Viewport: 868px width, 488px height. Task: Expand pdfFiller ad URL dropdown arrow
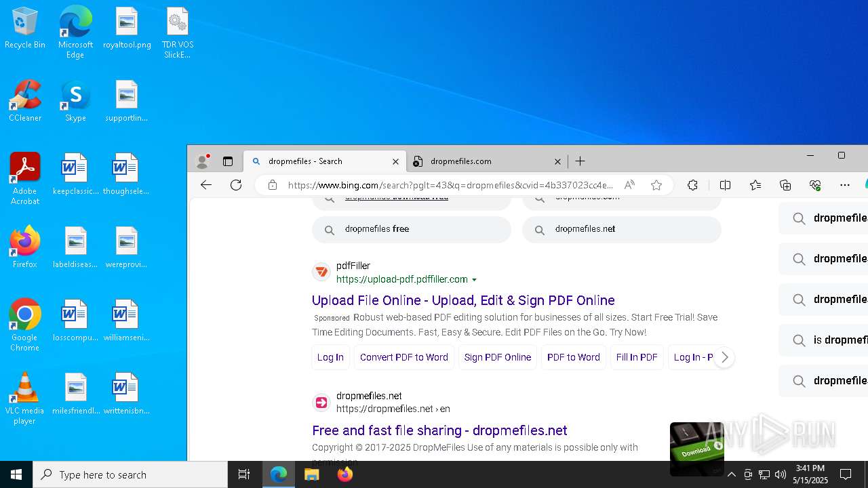[475, 280]
